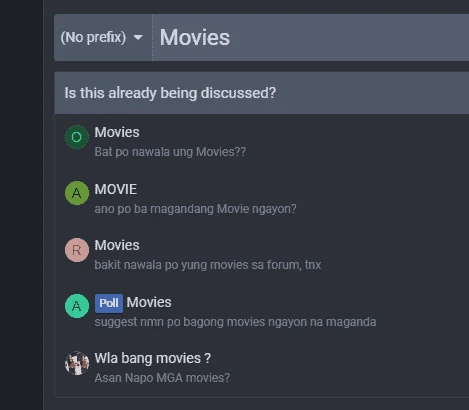Click the teal A avatar beside the Poll thread
469x410 pixels.
77,306
